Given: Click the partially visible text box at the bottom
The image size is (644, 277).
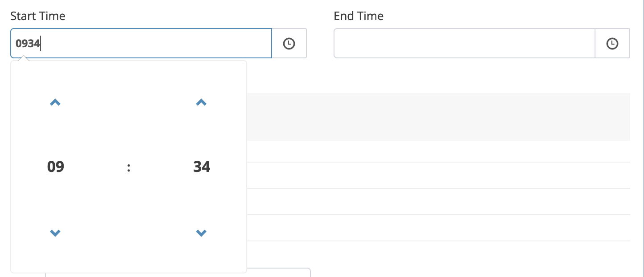Looking at the screenshot, I should click(x=278, y=273).
